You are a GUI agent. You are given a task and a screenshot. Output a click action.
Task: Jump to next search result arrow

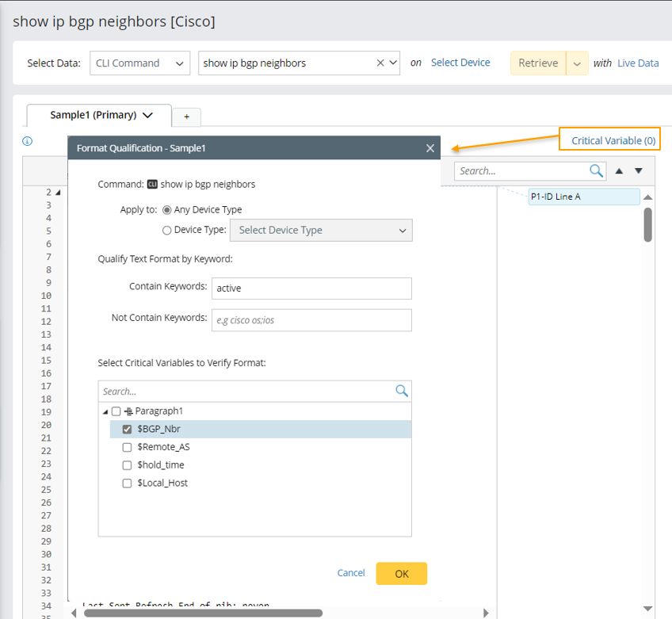[x=639, y=171]
